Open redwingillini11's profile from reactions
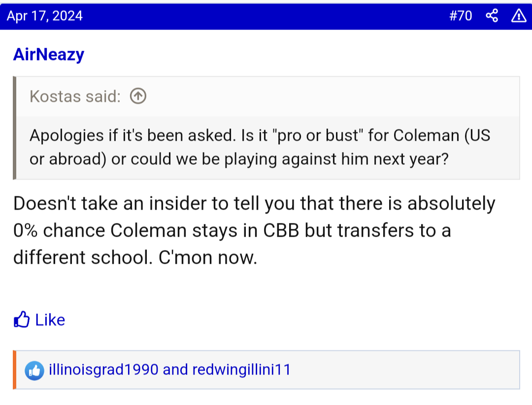This screenshot has height=405, width=532. pyautogui.click(x=241, y=370)
